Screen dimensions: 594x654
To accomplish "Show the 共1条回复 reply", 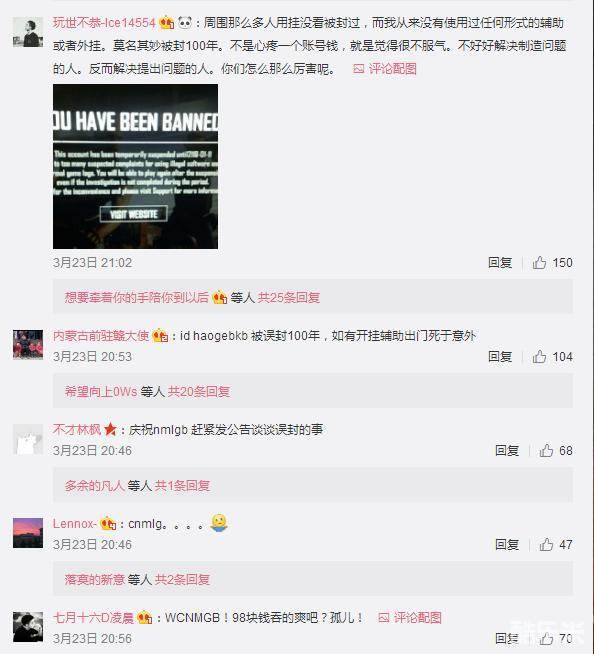I will pyautogui.click(x=182, y=485).
